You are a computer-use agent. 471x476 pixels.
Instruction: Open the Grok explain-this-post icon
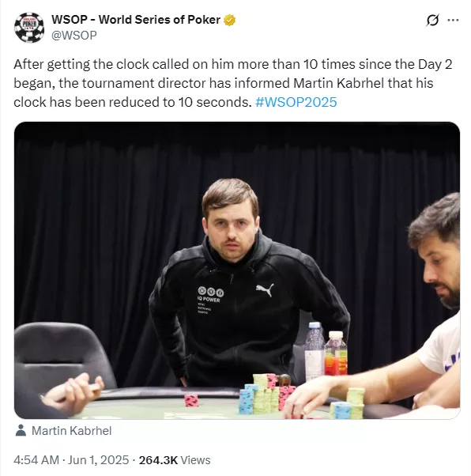432,20
